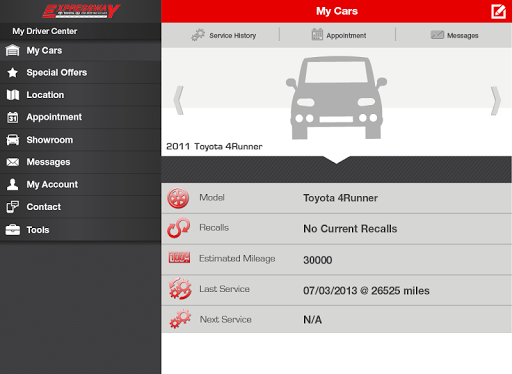Open My Account person icon
The image size is (512, 374).
[13, 184]
